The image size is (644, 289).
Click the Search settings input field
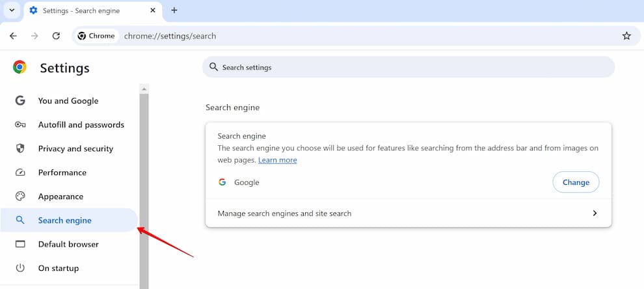pos(409,67)
